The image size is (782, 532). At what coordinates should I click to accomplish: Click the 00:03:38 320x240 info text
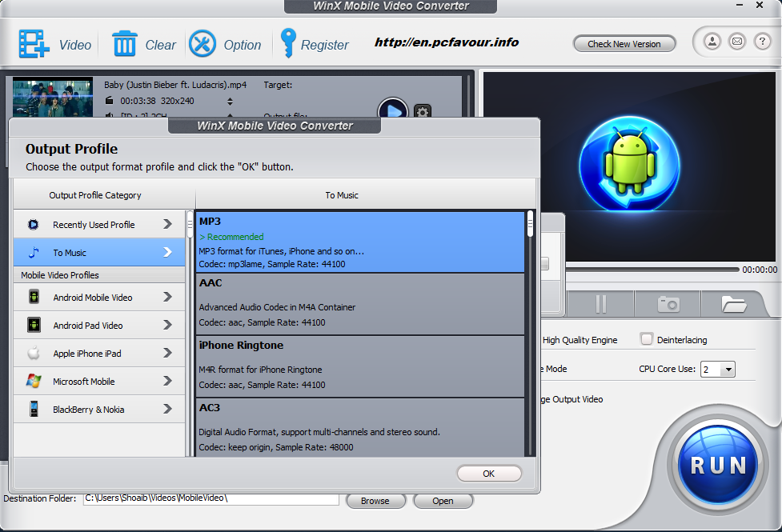tap(157, 101)
